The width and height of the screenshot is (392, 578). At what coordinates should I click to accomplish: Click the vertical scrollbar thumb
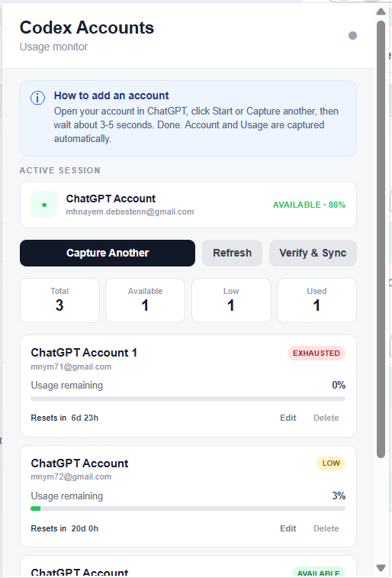click(381, 240)
